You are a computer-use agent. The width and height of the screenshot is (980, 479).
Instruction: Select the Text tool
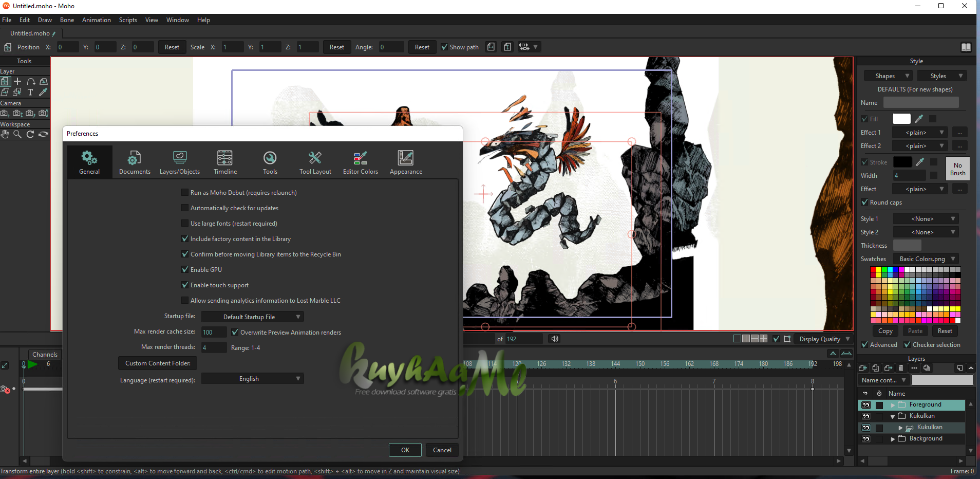pos(30,92)
